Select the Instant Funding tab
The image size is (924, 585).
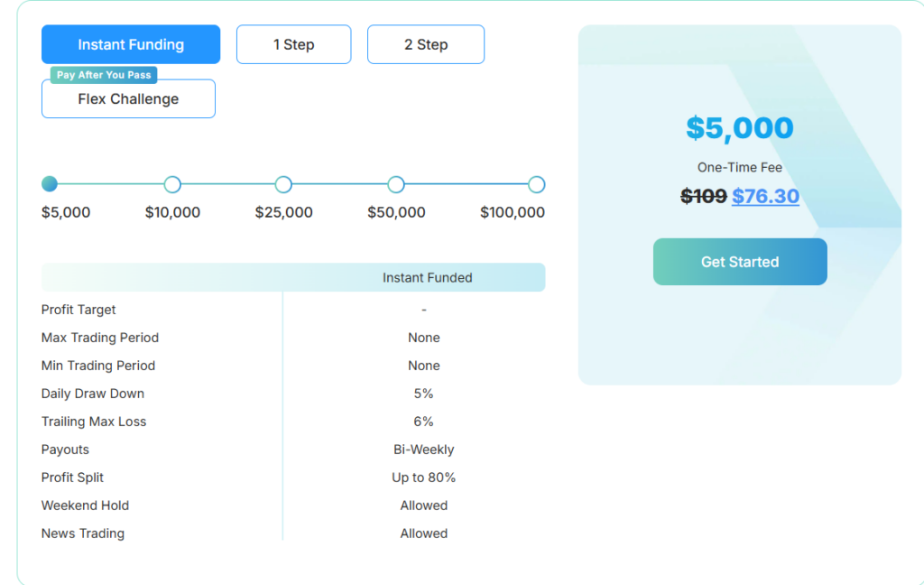(130, 43)
